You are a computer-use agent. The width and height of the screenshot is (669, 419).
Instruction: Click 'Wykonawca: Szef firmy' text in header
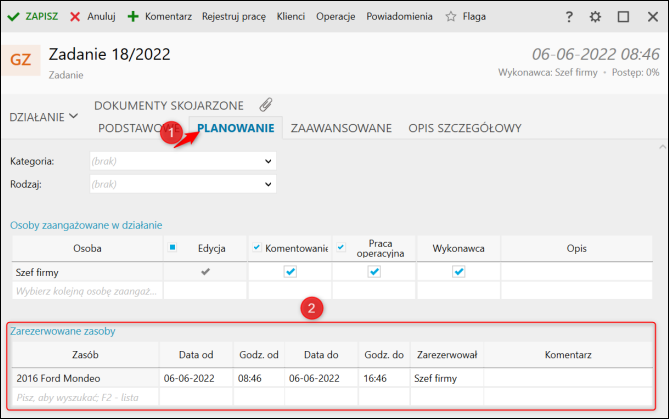click(548, 73)
